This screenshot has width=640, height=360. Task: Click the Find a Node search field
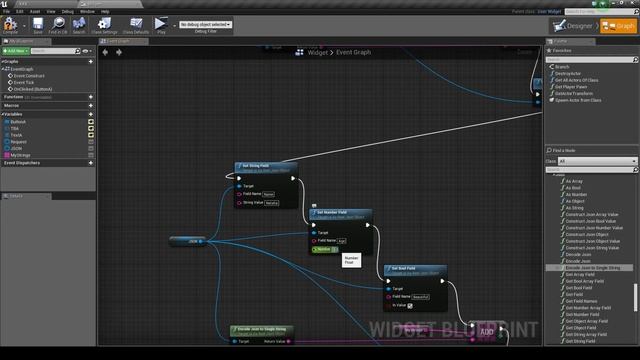(x=591, y=169)
